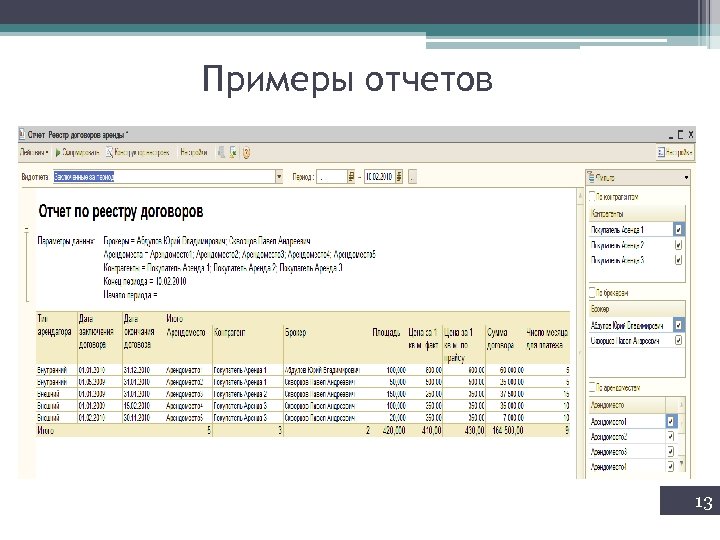Select the date cell 31.12.2010
This screenshot has height=540, width=720.
(x=136, y=370)
